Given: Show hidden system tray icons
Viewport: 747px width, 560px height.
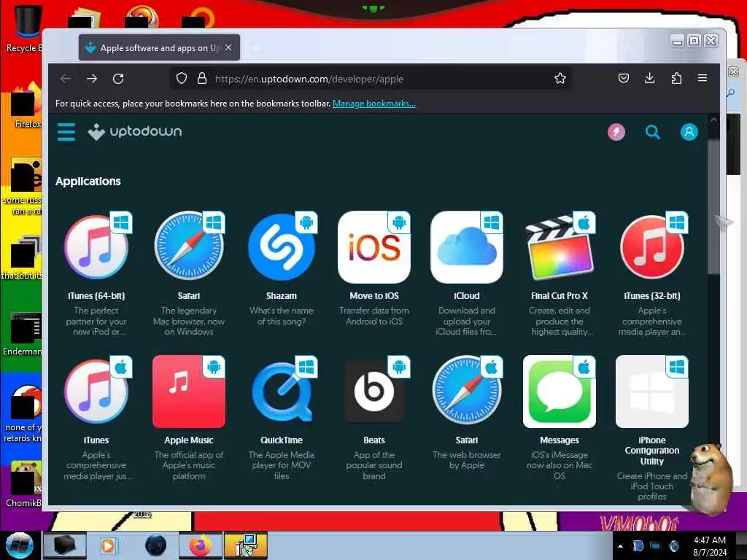Looking at the screenshot, I should click(x=620, y=546).
